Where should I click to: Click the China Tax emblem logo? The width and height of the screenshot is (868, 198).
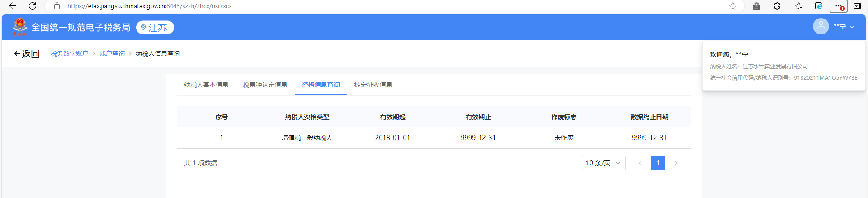(20, 27)
